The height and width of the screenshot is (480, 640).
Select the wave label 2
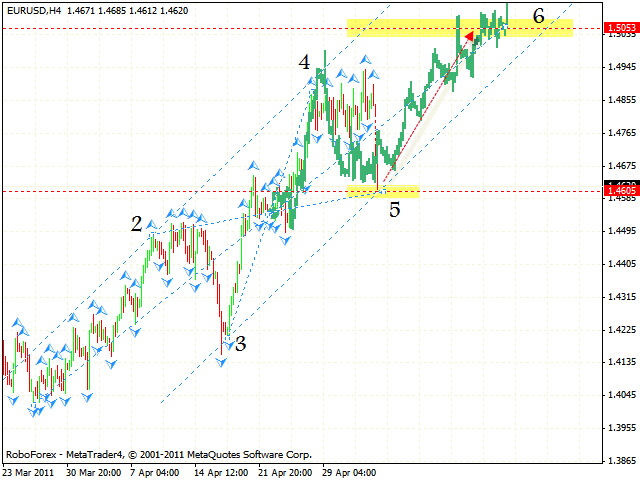coord(136,224)
